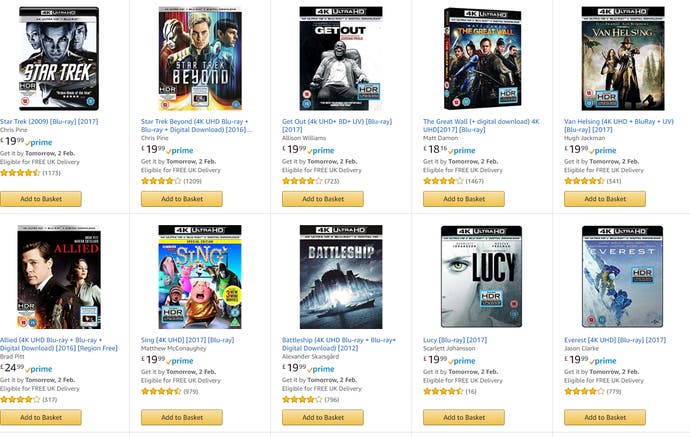
Task: Open the Sing 4K UHD title link
Action: [187, 340]
